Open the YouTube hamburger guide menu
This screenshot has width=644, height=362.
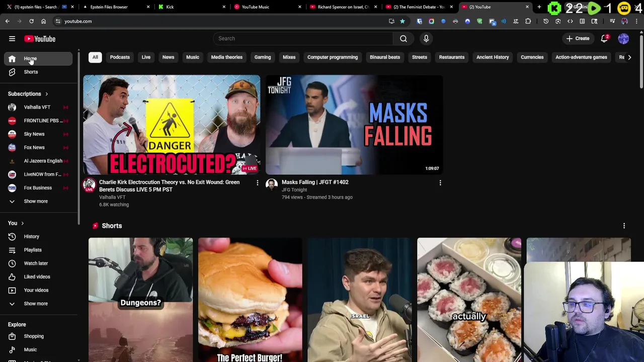[x=12, y=39]
